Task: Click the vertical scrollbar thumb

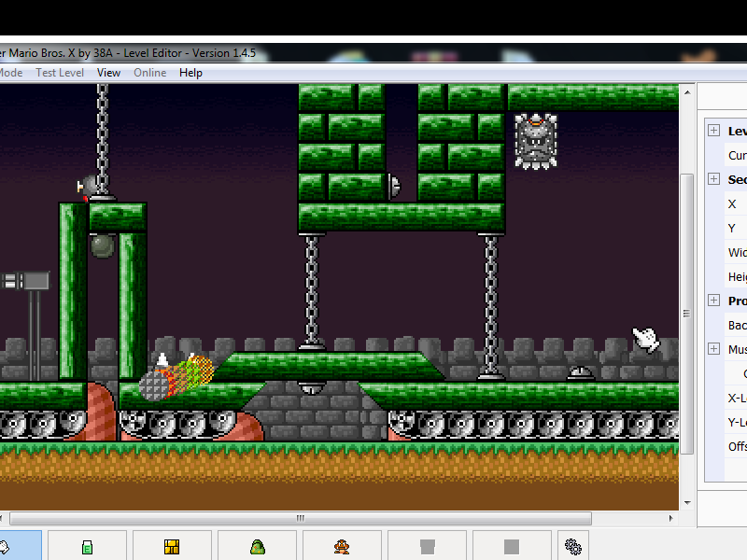Action: [x=686, y=314]
